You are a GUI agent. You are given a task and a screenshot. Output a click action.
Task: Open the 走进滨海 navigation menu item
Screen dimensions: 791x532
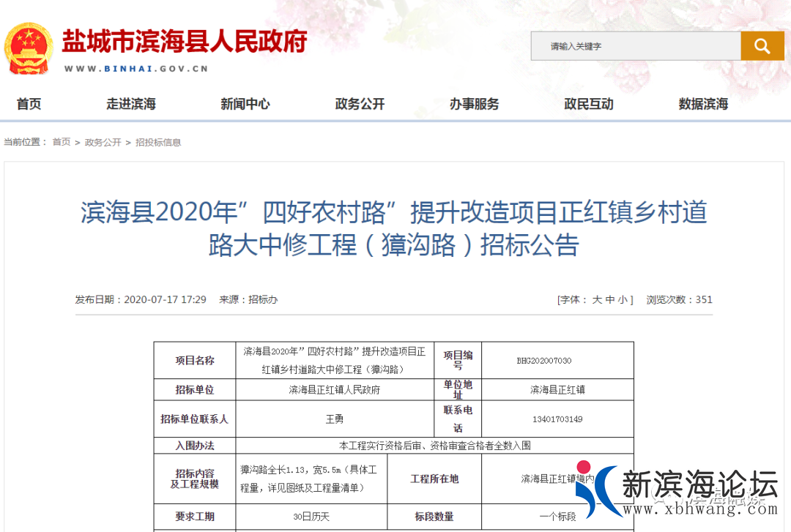click(132, 104)
